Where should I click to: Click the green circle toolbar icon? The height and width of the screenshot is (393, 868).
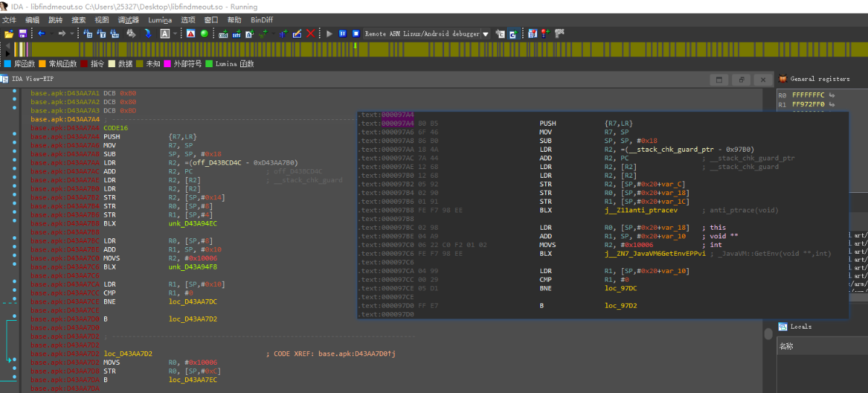pos(204,34)
